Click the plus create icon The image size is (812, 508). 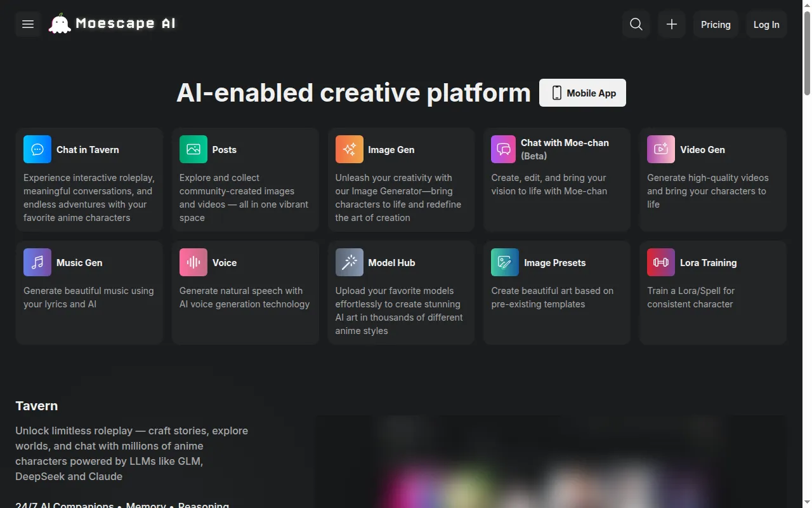click(672, 24)
